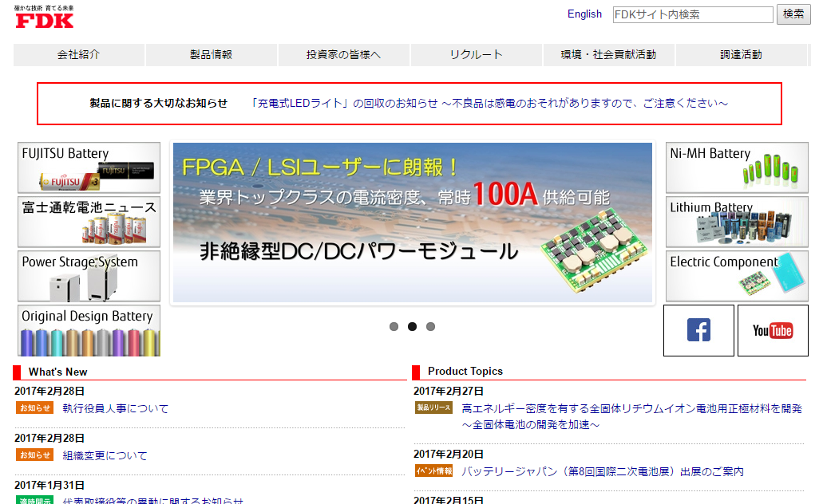Select the first carousel dot
The width and height of the screenshot is (823, 504).
click(394, 327)
